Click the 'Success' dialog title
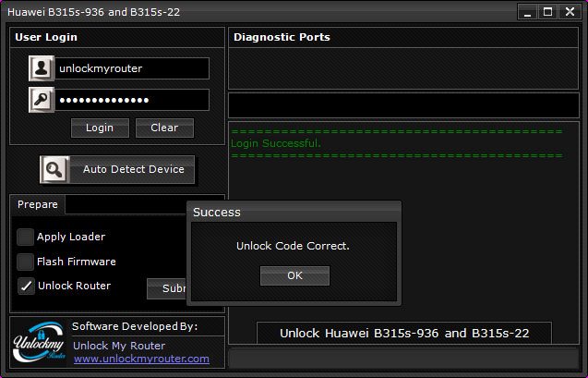Viewport: 588px width, 378px height. (x=217, y=213)
